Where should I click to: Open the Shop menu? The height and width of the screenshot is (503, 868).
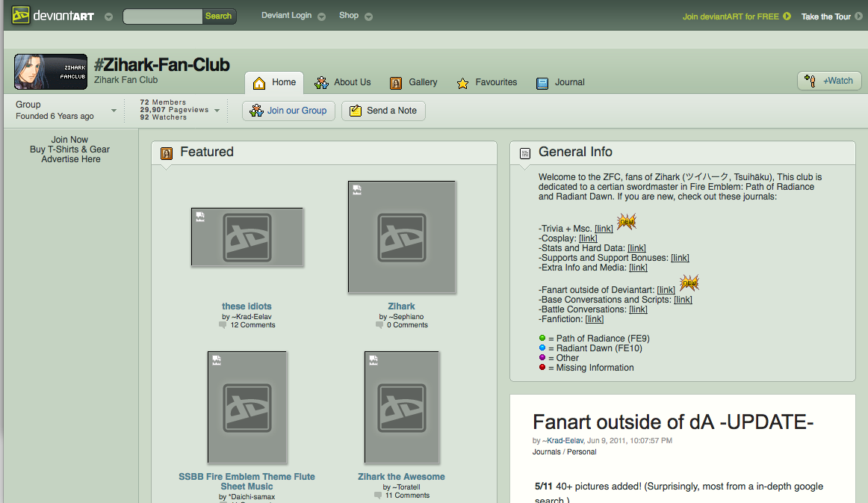356,16
